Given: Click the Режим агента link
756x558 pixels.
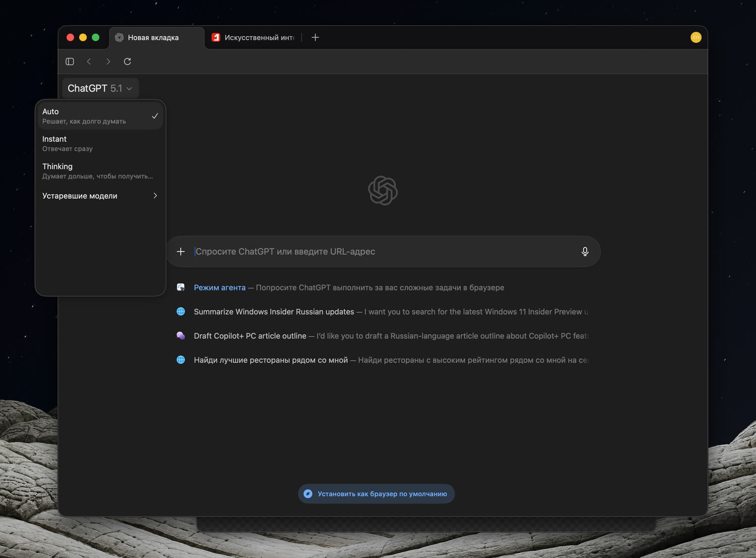Looking at the screenshot, I should [x=220, y=287].
